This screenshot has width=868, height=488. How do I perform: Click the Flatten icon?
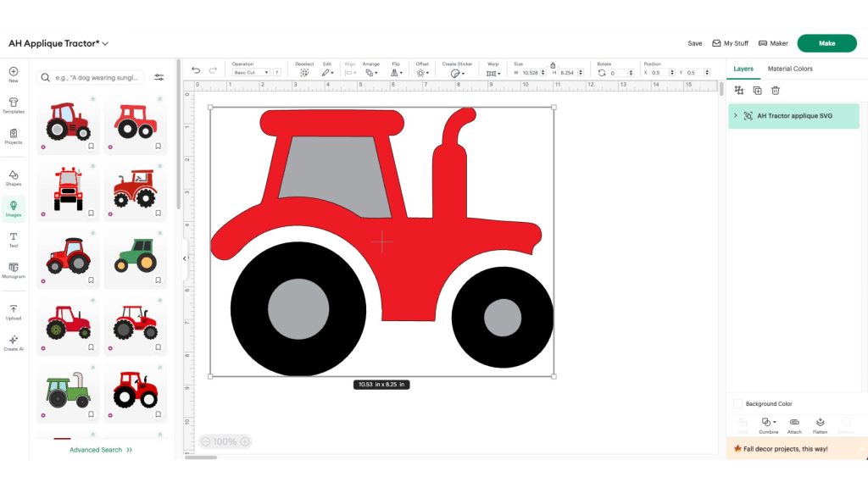point(820,424)
